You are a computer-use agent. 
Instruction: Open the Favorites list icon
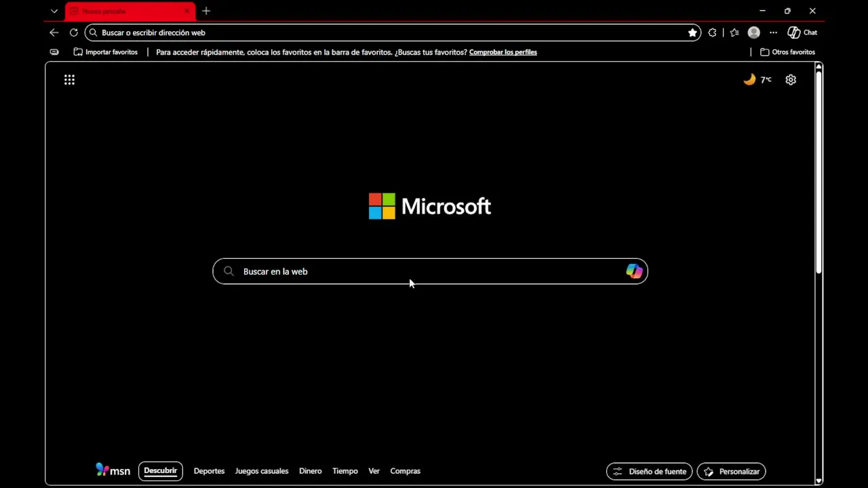pos(734,33)
